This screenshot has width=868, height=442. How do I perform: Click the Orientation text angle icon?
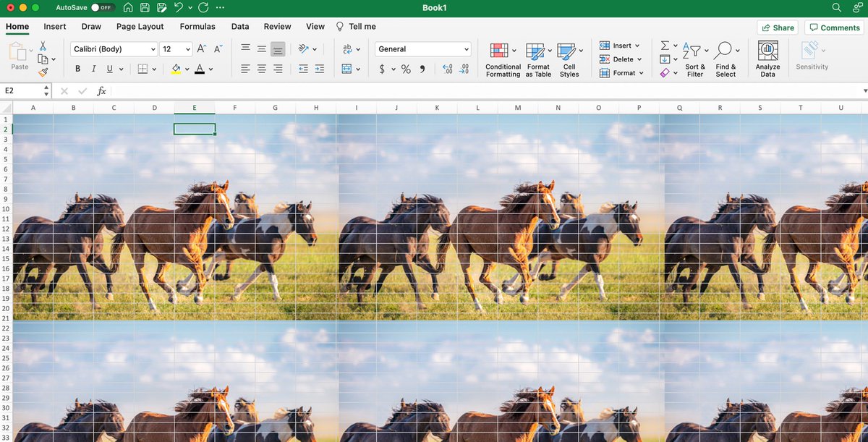(x=303, y=48)
